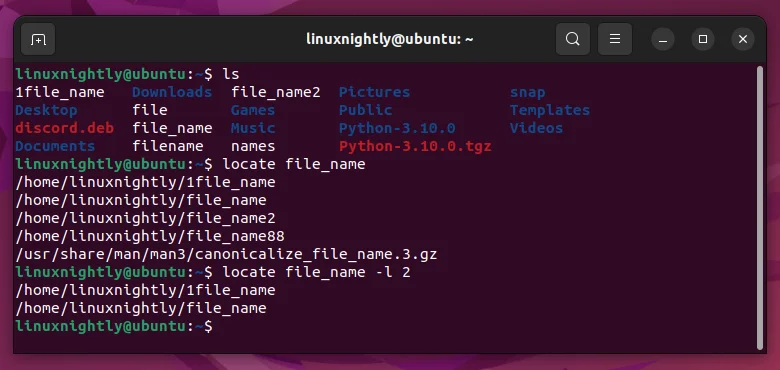This screenshot has height=370, width=780.
Task: Open the hamburger menu
Action: click(615, 39)
